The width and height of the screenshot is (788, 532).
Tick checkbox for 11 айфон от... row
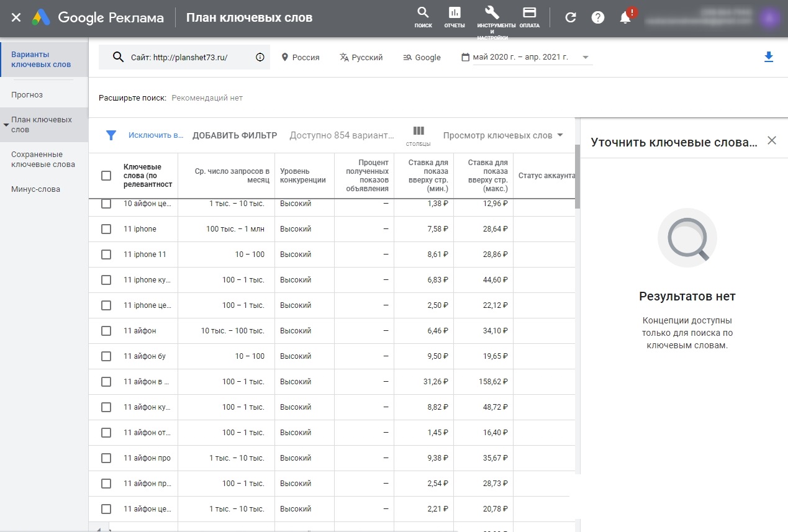pyautogui.click(x=106, y=433)
